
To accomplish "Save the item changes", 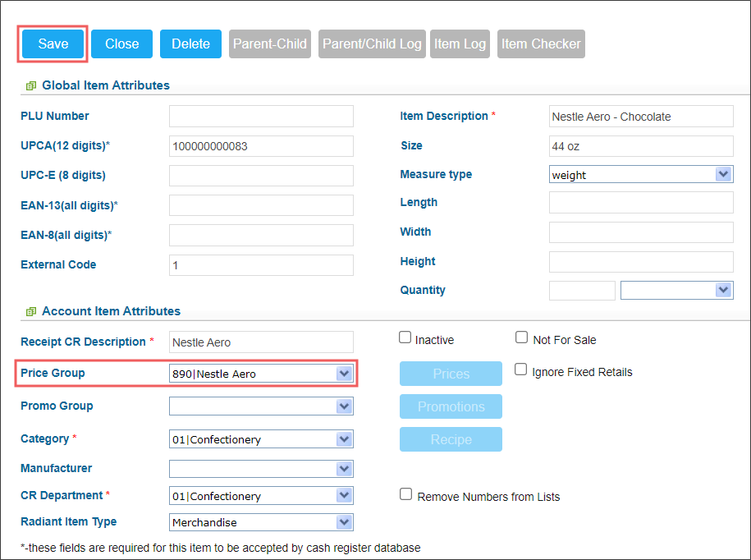I will pos(53,44).
